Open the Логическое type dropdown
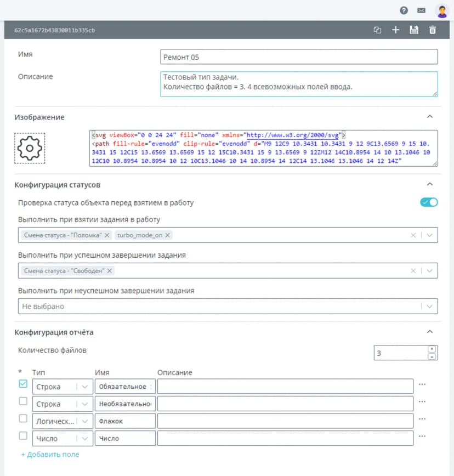The width and height of the screenshot is (454, 476). [63, 421]
